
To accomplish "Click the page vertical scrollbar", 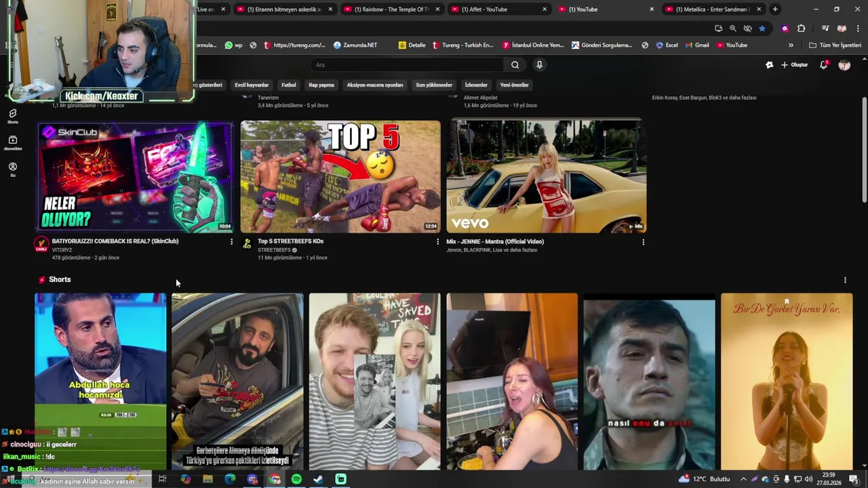I will [864, 149].
